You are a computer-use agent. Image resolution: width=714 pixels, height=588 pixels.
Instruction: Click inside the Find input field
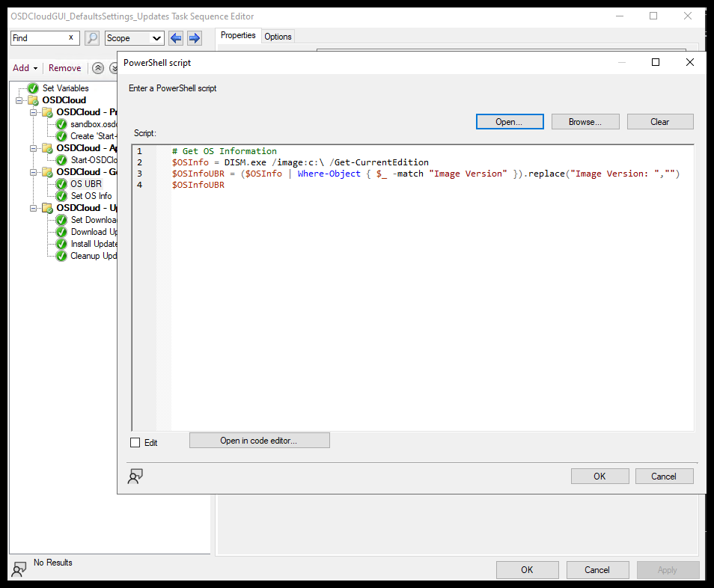(x=41, y=36)
